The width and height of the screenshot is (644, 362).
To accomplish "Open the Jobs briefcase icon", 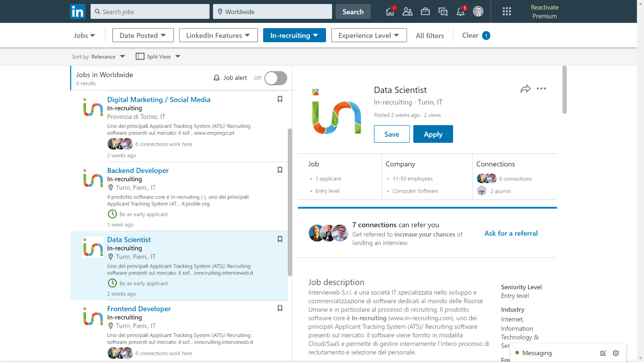I will coord(425,12).
